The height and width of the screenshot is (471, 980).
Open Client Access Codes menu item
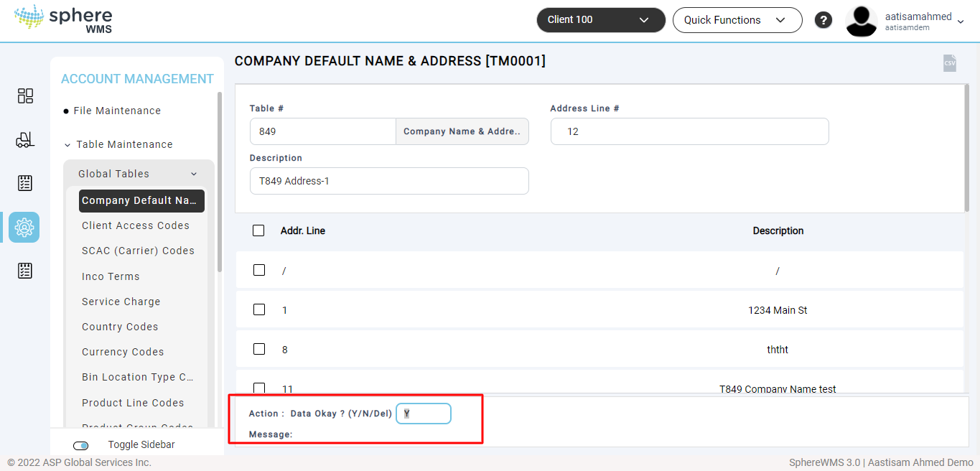point(136,225)
